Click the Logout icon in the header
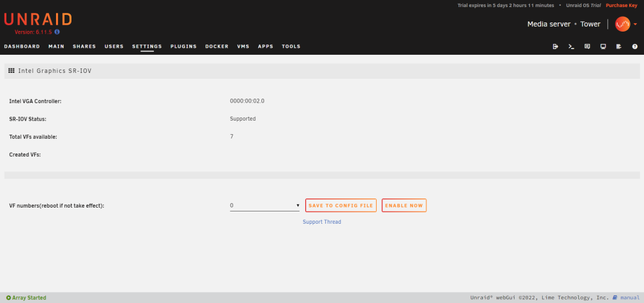Screen dimensions: 644x303 pos(555,46)
